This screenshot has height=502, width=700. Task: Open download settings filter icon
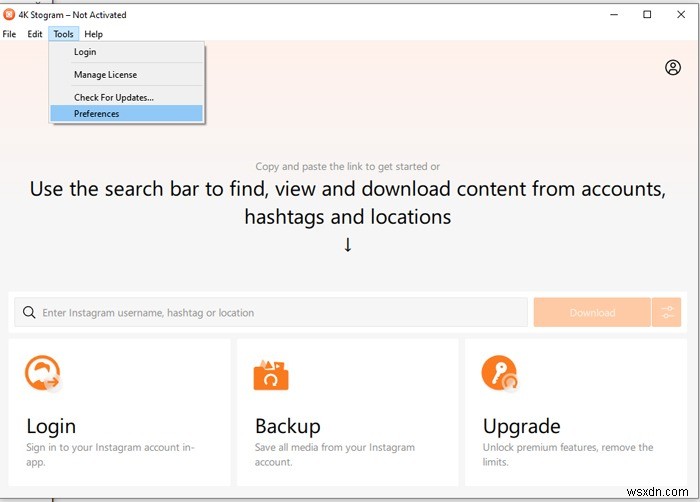[x=666, y=313]
